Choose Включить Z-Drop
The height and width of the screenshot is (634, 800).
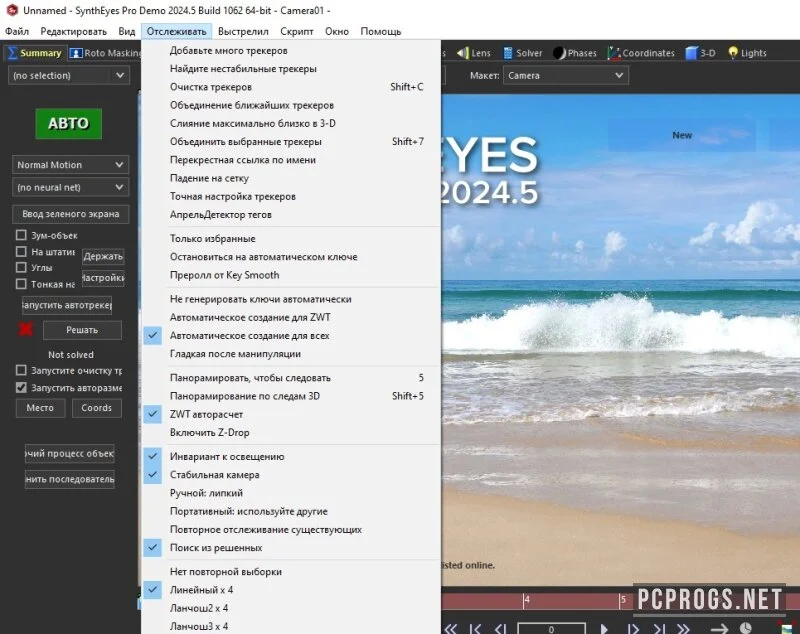point(291,433)
